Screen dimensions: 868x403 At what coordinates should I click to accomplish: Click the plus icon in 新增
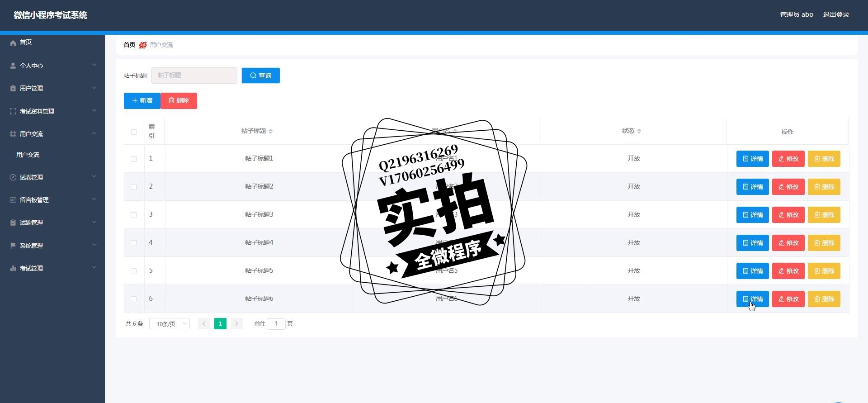point(135,100)
